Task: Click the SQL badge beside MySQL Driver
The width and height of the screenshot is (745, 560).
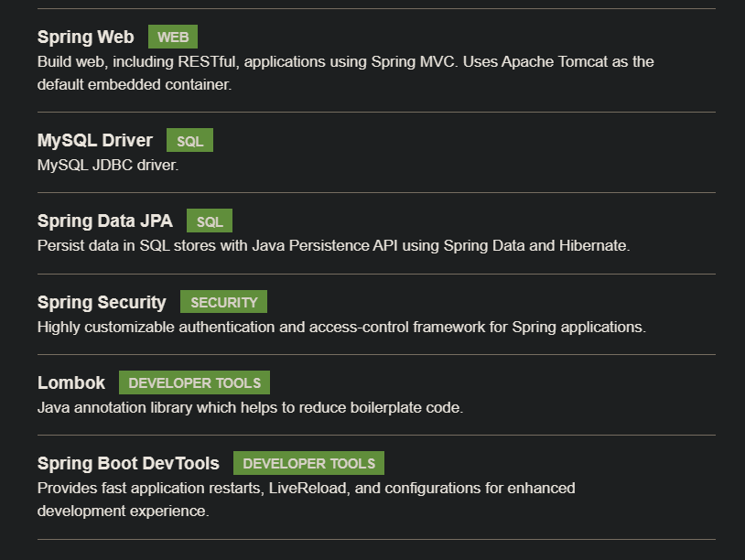Action: [189, 140]
